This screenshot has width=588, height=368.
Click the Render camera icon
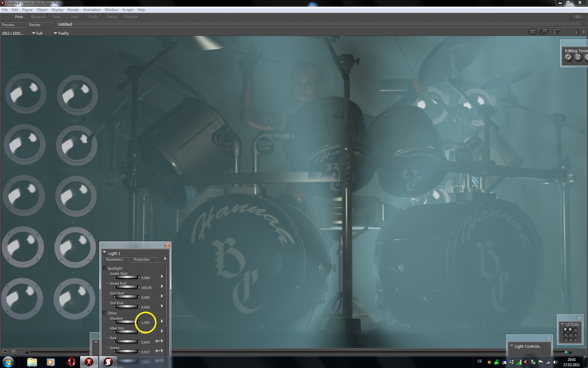click(533, 32)
